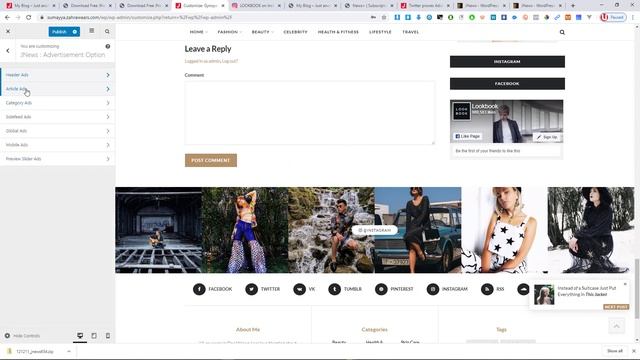Close the downloads bar
Viewport: 640px width, 360px height.
click(x=634, y=351)
